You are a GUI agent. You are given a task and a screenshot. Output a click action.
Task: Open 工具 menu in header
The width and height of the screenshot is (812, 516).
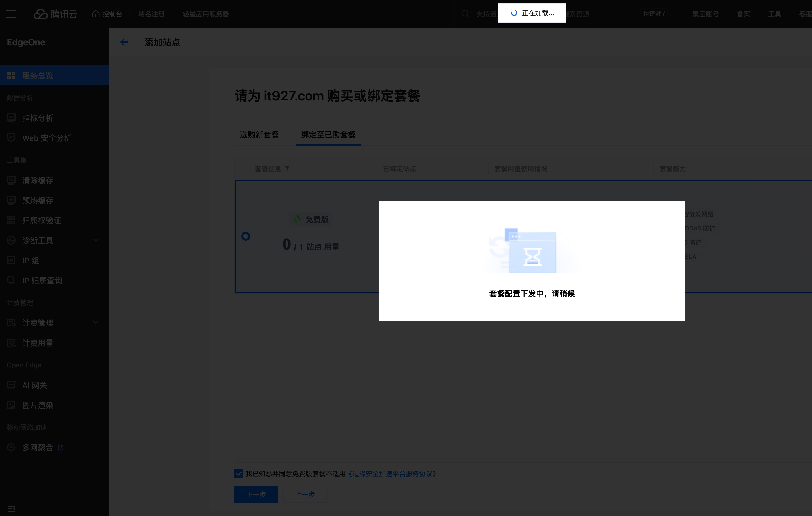774,14
